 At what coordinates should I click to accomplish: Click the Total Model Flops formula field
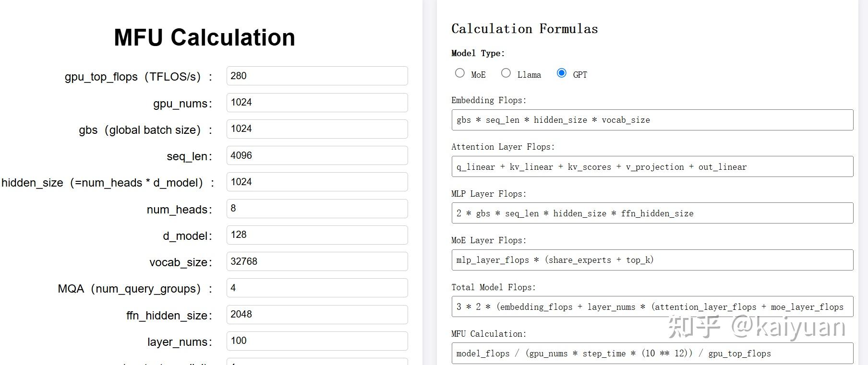(652, 306)
